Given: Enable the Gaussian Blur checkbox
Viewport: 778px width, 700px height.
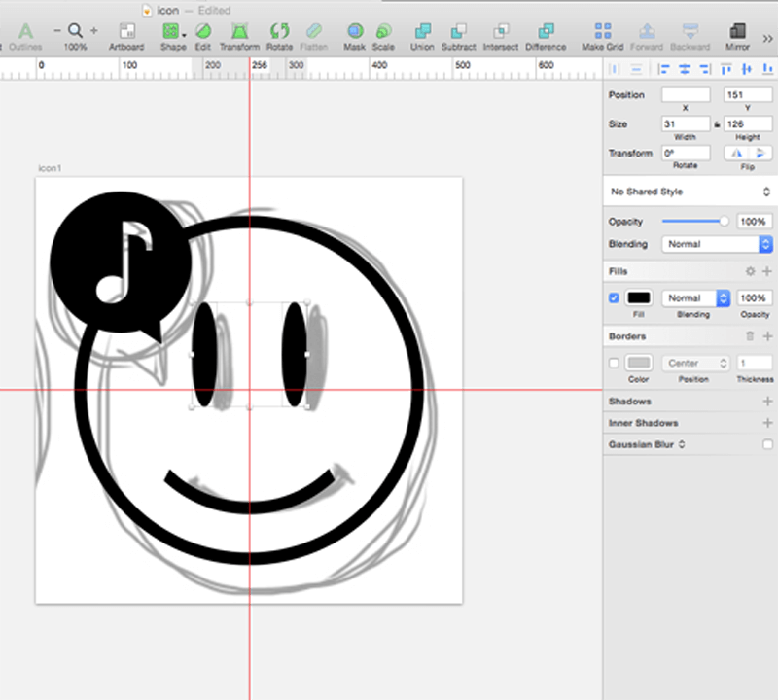Looking at the screenshot, I should tap(767, 444).
